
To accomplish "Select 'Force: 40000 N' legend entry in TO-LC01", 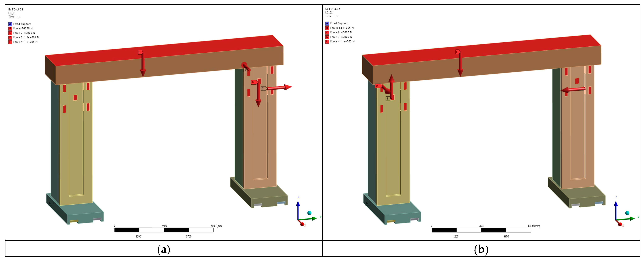I will pyautogui.click(x=23, y=28).
